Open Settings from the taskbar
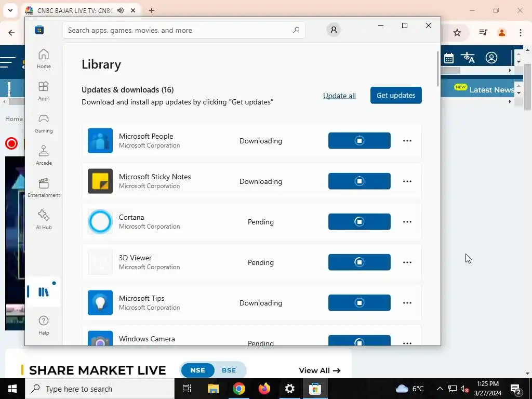The width and height of the screenshot is (532, 399). click(x=290, y=389)
